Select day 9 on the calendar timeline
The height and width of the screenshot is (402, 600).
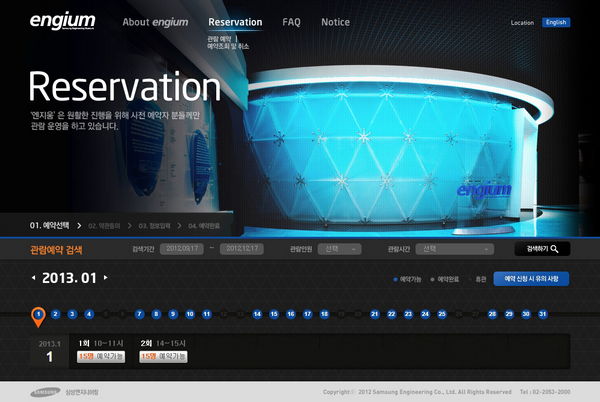pyautogui.click(x=173, y=314)
